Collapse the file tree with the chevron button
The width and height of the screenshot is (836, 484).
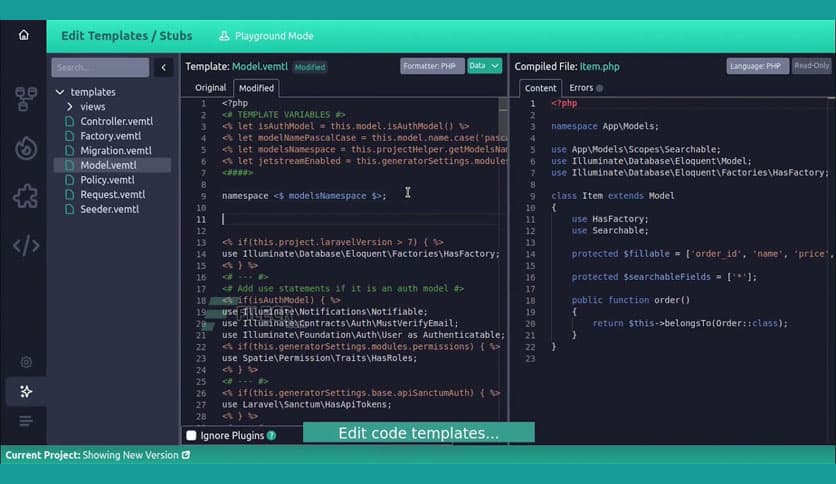pyautogui.click(x=164, y=67)
